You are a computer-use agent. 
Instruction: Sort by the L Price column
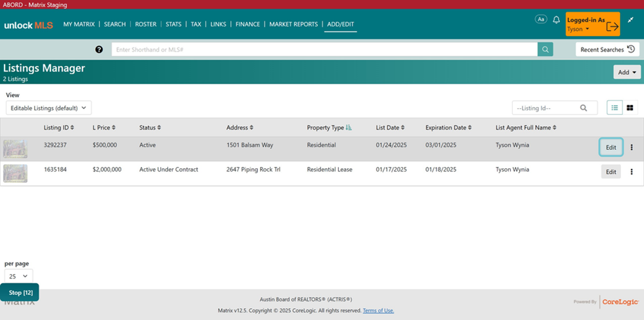pos(104,127)
